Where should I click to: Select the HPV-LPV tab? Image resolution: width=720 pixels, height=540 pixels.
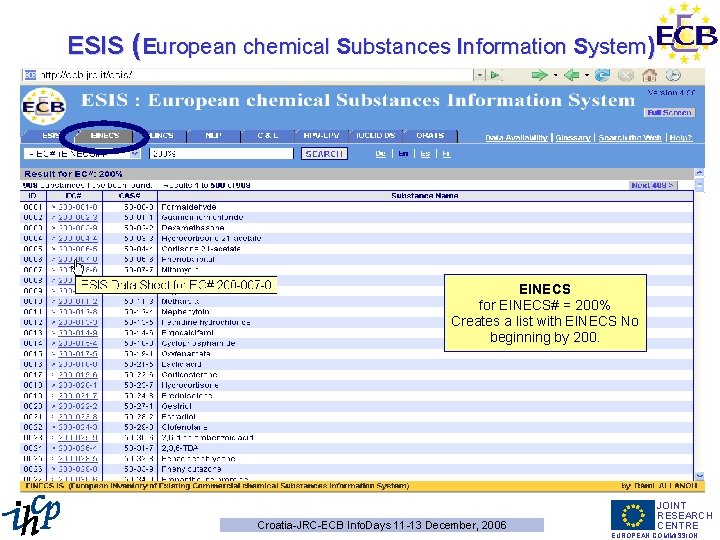point(321,135)
